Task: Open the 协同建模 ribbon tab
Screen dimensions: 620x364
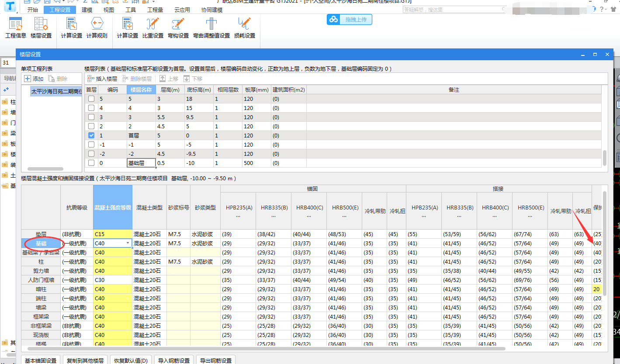Action: pyautogui.click(x=212, y=10)
